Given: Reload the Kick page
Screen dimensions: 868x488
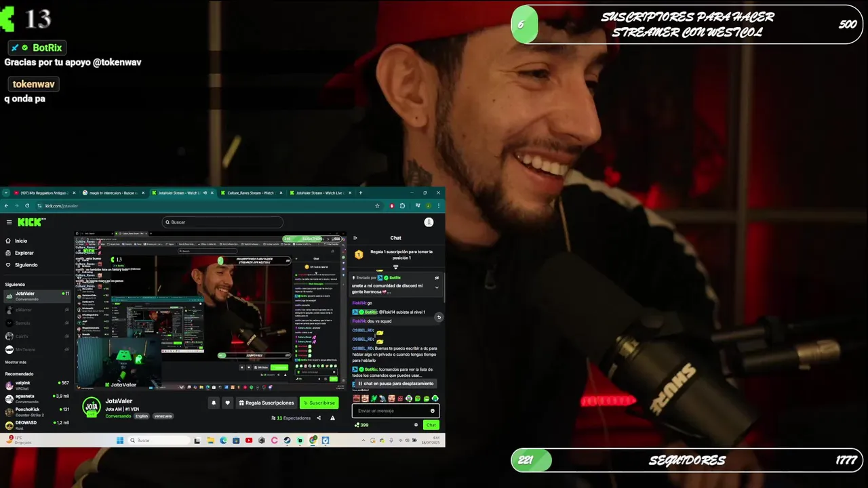Looking at the screenshot, I should tap(27, 206).
